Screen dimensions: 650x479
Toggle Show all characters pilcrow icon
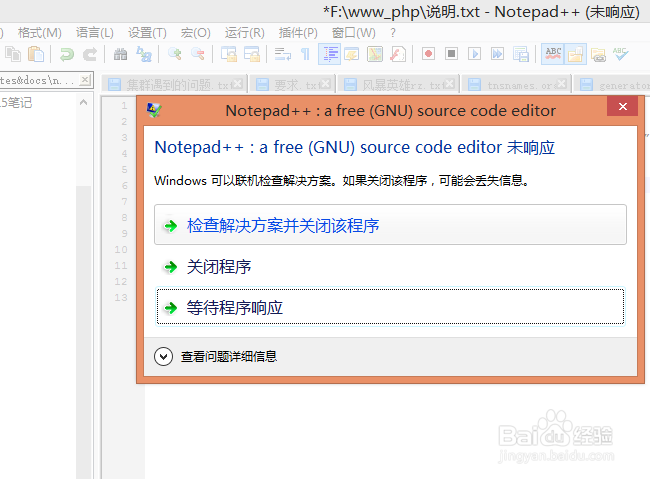point(305,54)
